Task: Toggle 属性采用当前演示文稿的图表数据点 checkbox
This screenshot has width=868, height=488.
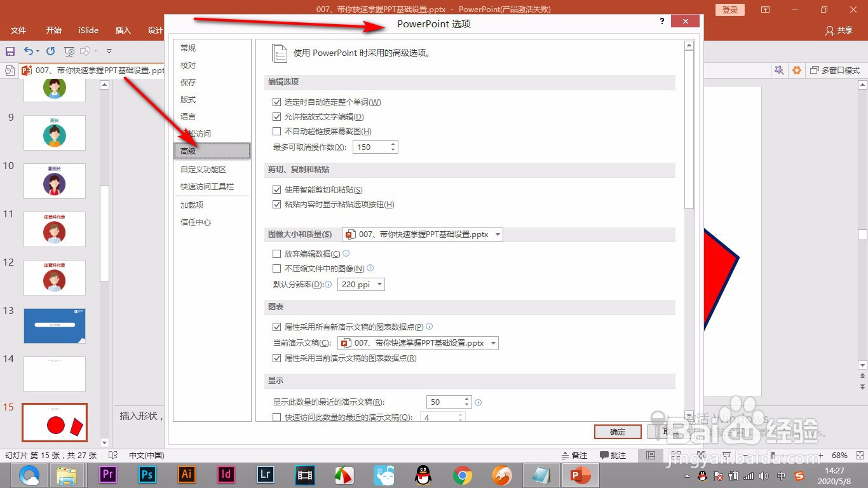Action: click(x=276, y=358)
